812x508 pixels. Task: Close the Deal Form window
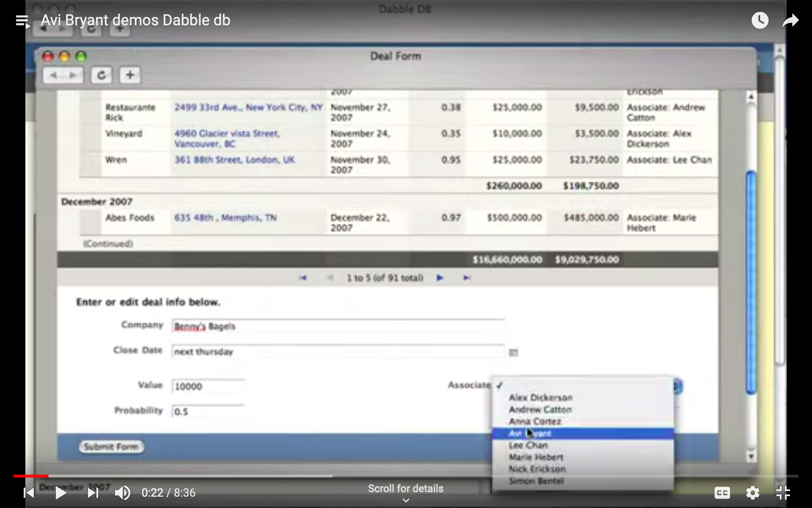(x=48, y=56)
